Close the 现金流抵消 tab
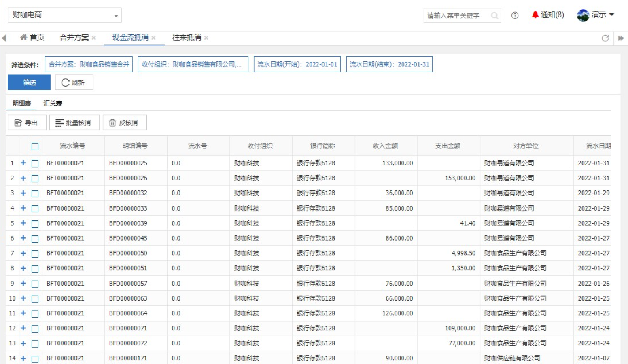 tap(154, 38)
